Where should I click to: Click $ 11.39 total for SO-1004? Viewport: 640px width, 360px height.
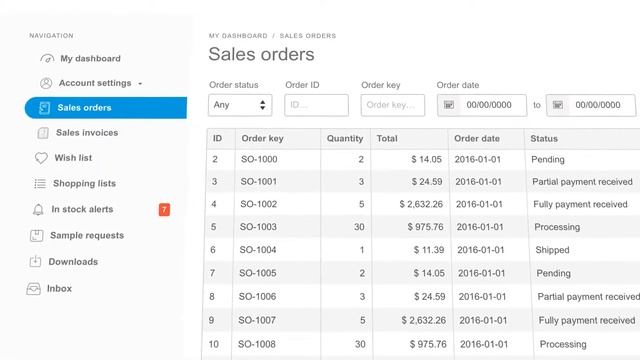(x=429, y=250)
